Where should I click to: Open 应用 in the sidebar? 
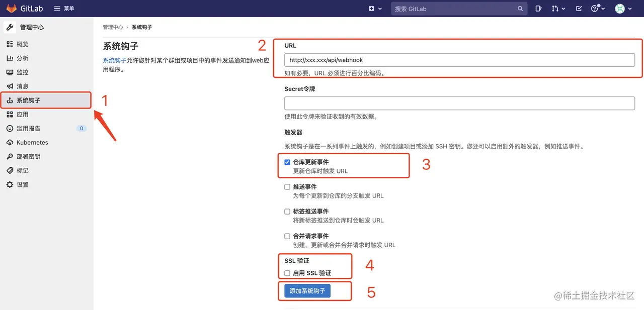(47, 115)
